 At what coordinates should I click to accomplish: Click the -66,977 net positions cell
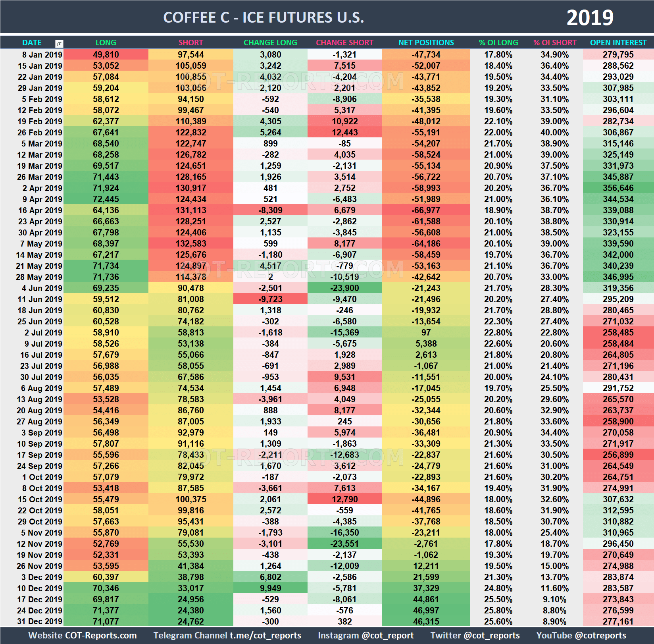(426, 210)
